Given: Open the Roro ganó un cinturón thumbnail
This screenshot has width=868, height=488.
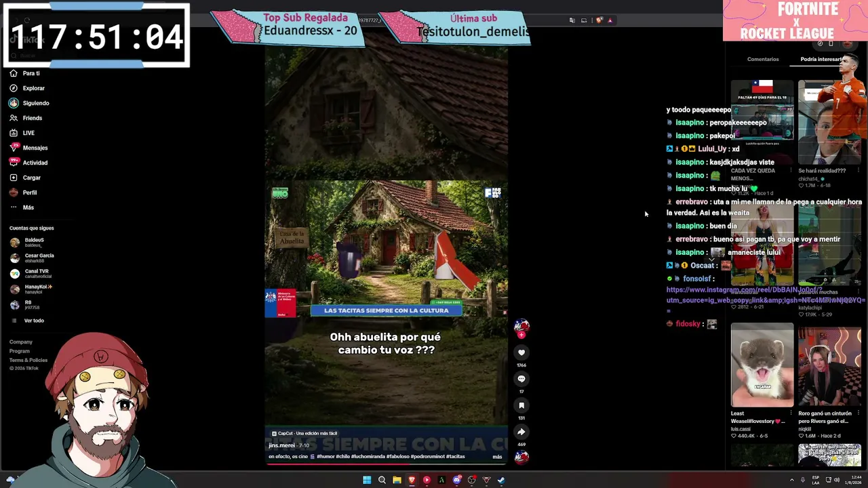Looking at the screenshot, I should tap(829, 366).
